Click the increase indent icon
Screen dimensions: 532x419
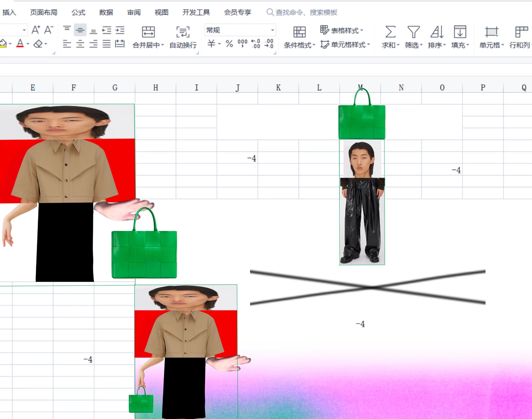tap(120, 31)
